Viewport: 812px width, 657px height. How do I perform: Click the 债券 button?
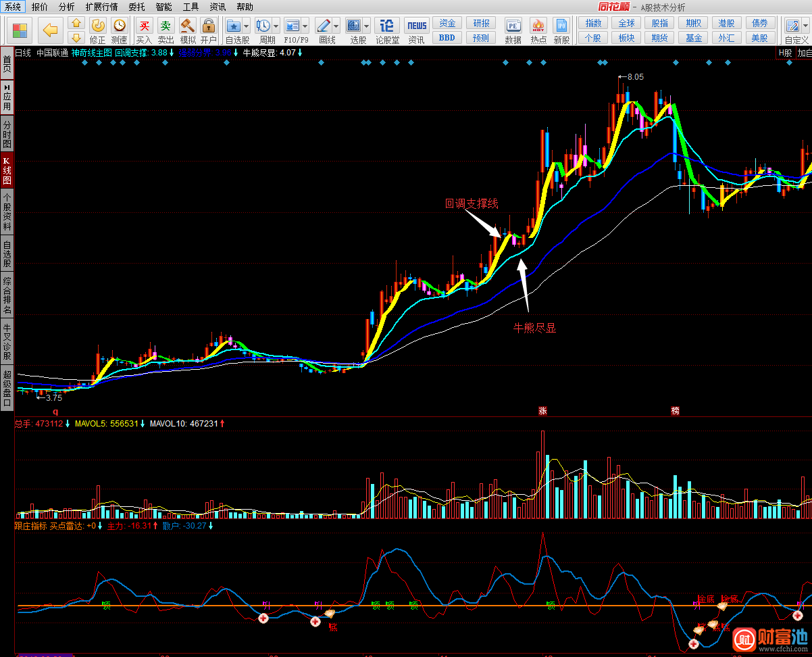[761, 23]
